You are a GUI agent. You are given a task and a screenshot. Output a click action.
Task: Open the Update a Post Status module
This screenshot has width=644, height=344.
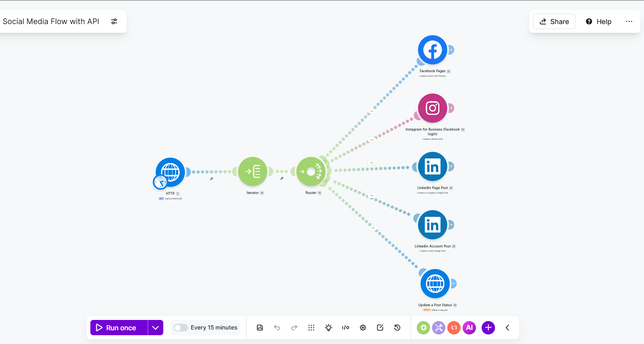pos(435,284)
